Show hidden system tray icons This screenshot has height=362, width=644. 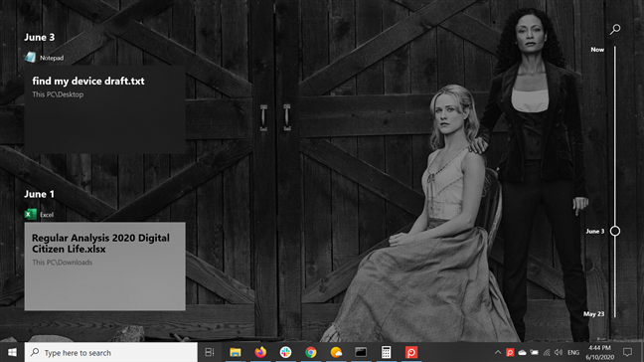click(498, 352)
